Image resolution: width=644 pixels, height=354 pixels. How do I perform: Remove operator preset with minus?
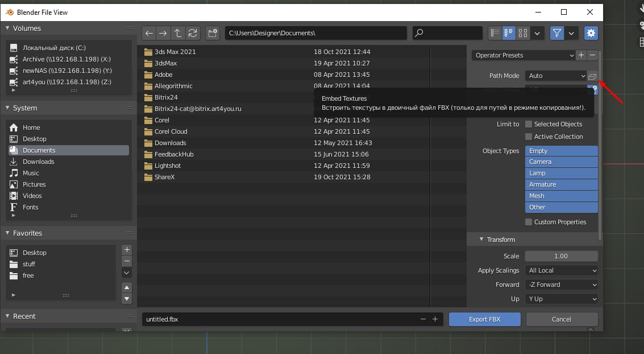[592, 55]
